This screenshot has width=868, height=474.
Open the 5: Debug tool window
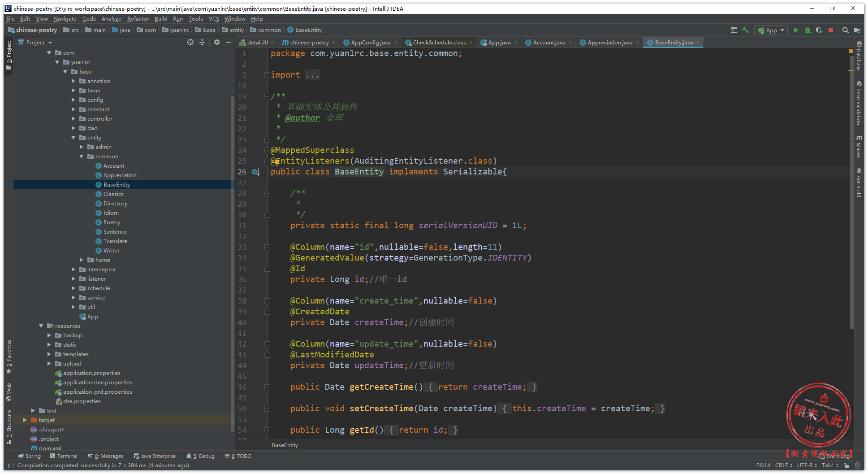click(200, 456)
